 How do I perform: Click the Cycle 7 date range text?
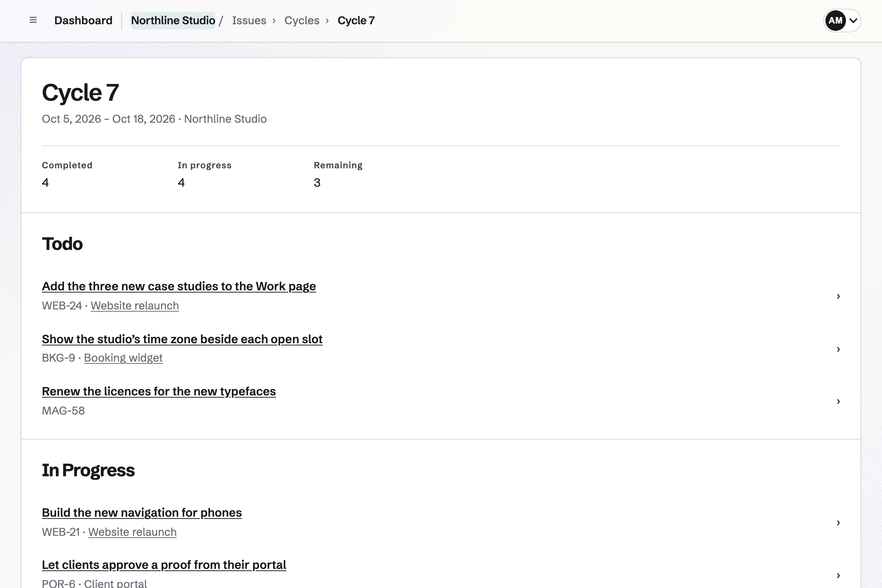(x=108, y=119)
